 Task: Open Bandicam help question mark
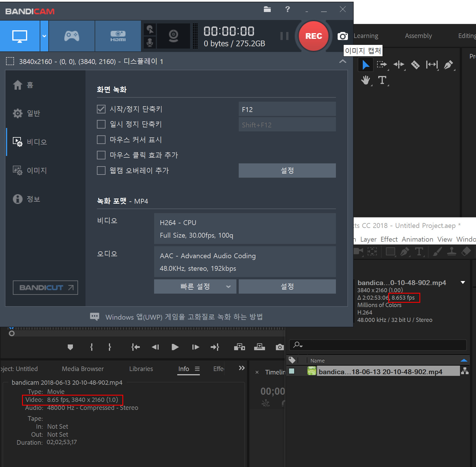point(288,9)
